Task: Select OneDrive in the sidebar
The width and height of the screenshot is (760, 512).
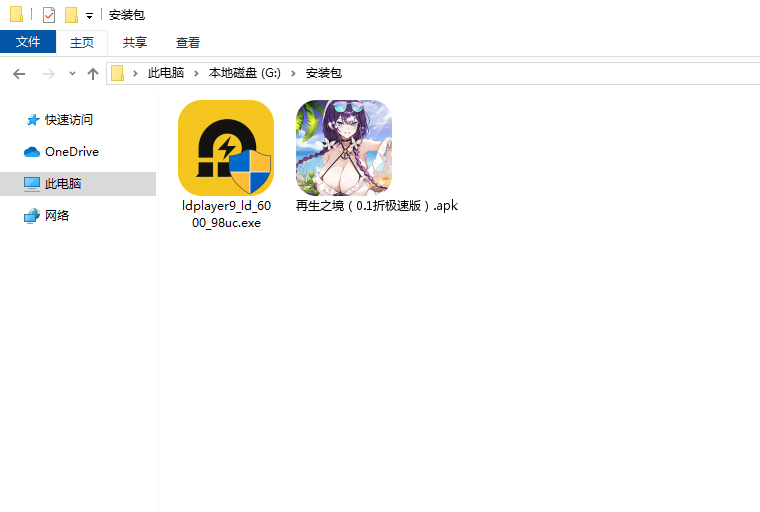Action: (x=71, y=152)
